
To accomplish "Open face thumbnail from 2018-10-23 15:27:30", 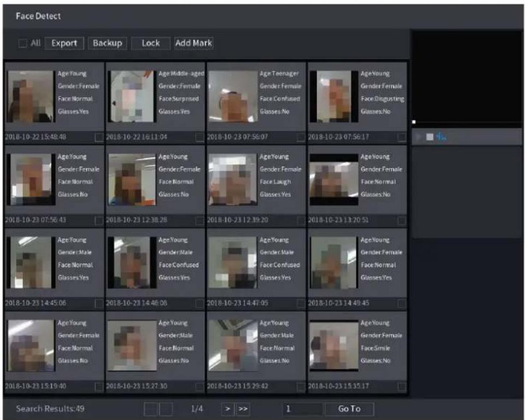I will (x=132, y=346).
